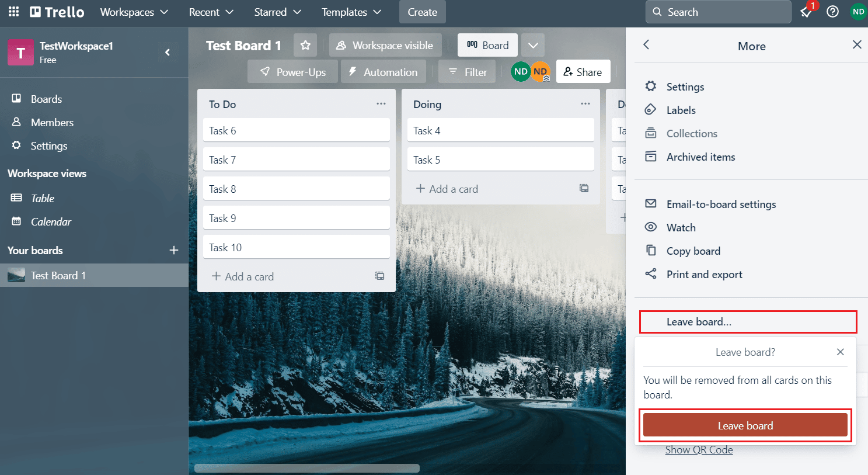Image resolution: width=868 pixels, height=475 pixels.
Task: Open the help question mark icon
Action: coord(833,12)
